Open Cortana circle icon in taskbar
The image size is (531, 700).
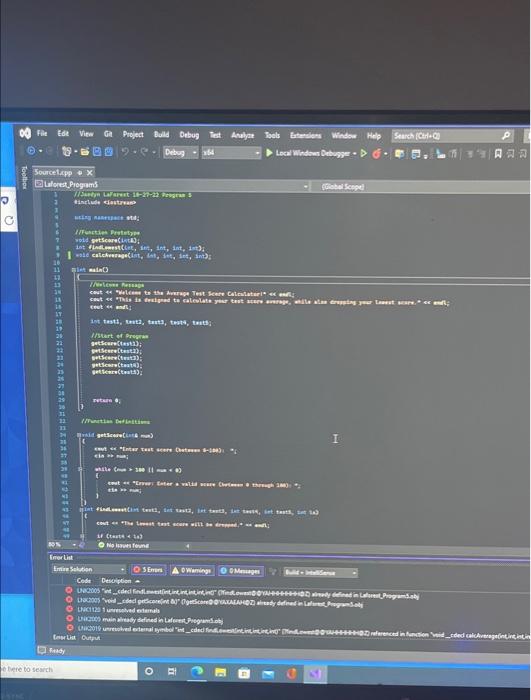(149, 671)
